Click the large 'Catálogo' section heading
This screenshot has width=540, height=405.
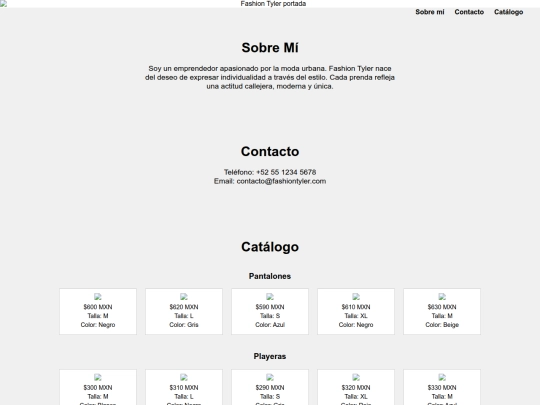270,247
